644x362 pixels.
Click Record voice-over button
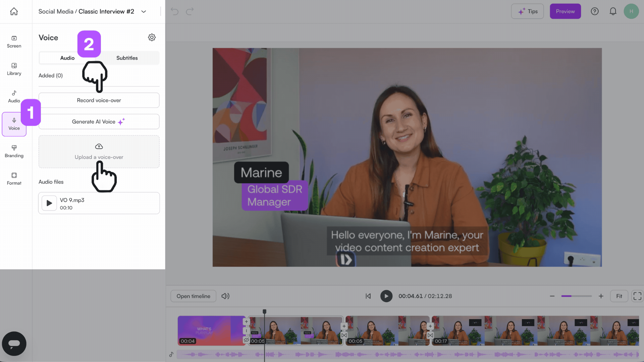coord(99,100)
